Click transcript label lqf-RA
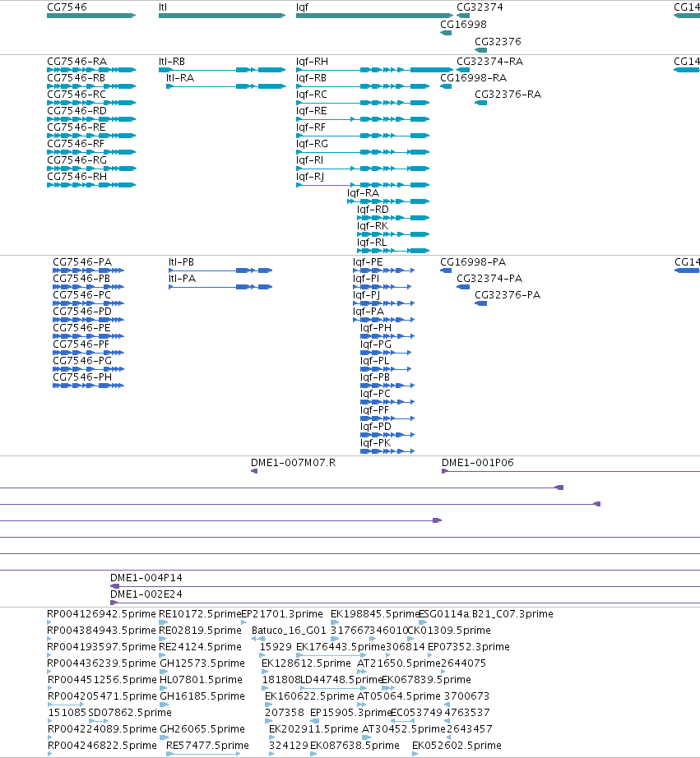The width and height of the screenshot is (700, 758). [x=363, y=193]
